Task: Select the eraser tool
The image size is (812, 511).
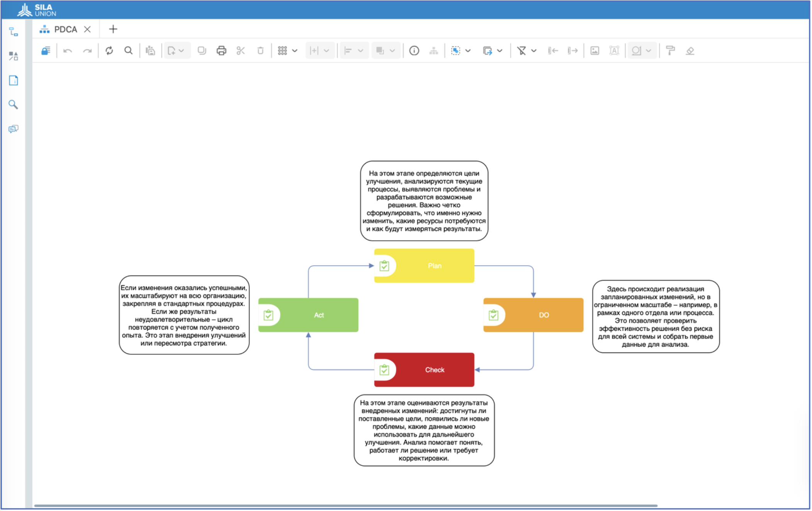Action: [691, 51]
